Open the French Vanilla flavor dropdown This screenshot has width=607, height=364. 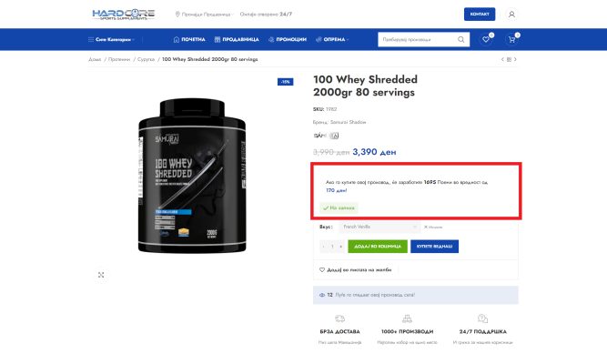point(379,227)
